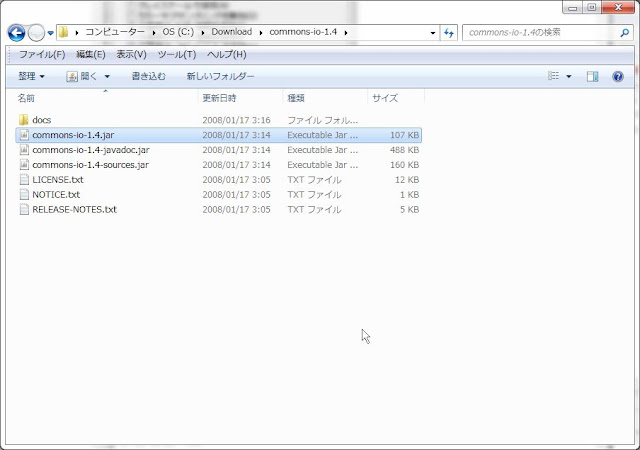
Task: Click the search magnifier icon
Action: (x=624, y=33)
